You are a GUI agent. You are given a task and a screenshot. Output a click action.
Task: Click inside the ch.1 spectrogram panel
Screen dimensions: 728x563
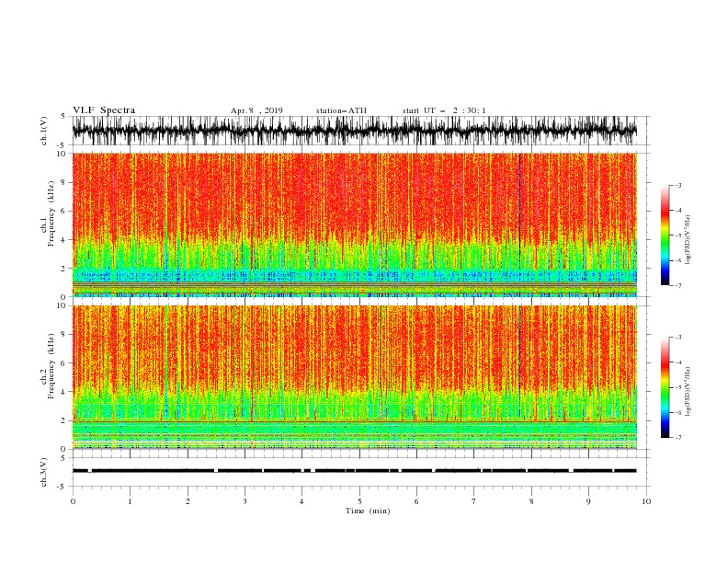(x=354, y=224)
